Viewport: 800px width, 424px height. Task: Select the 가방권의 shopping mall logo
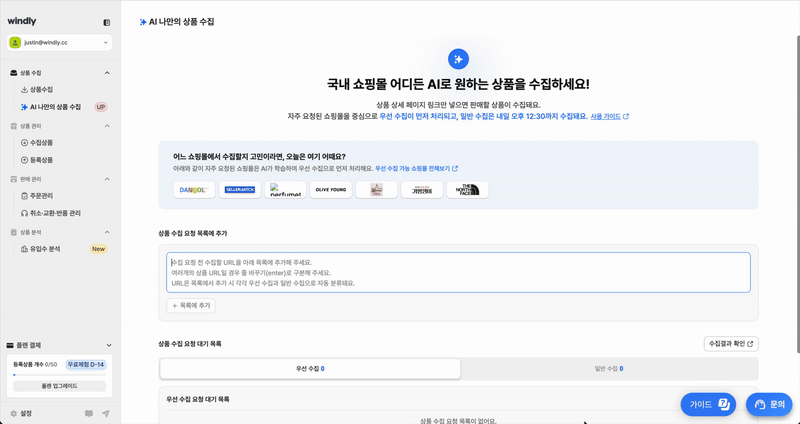coord(422,190)
